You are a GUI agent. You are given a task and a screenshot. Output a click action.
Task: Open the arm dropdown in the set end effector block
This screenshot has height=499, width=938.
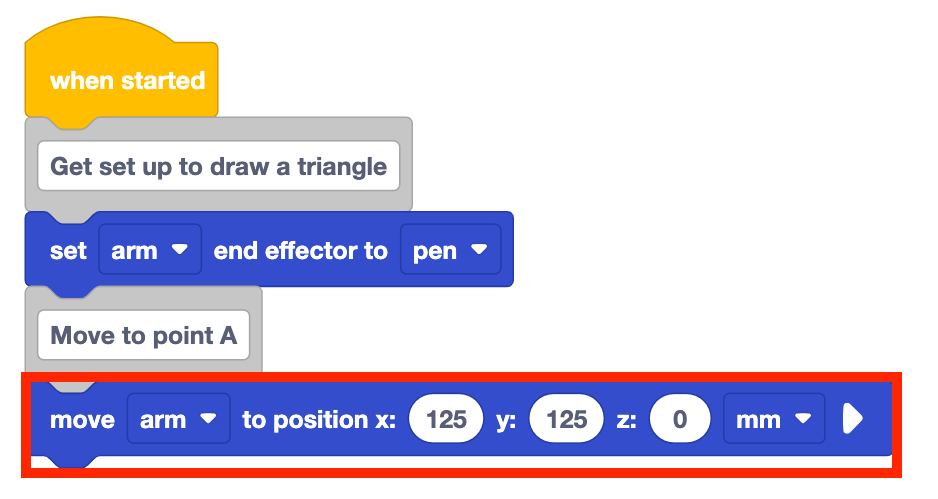[x=150, y=250]
